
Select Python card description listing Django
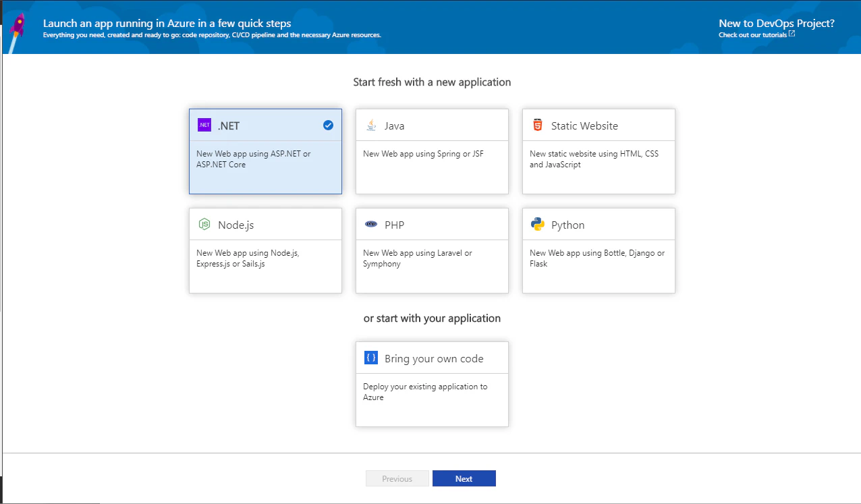(x=596, y=258)
